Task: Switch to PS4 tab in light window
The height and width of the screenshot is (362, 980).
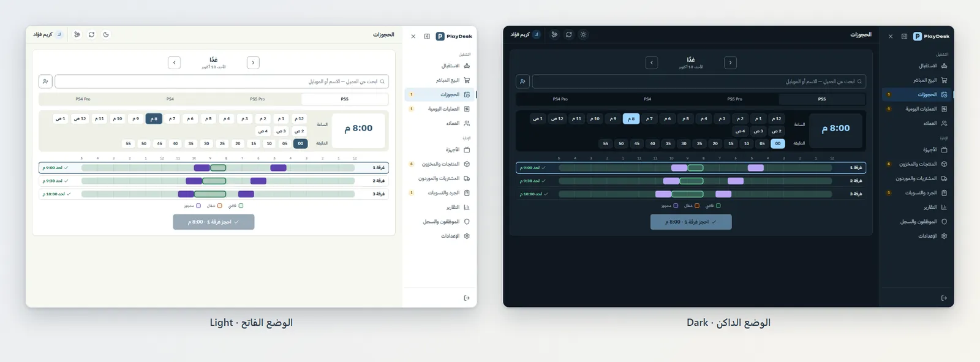Action: [x=170, y=99]
